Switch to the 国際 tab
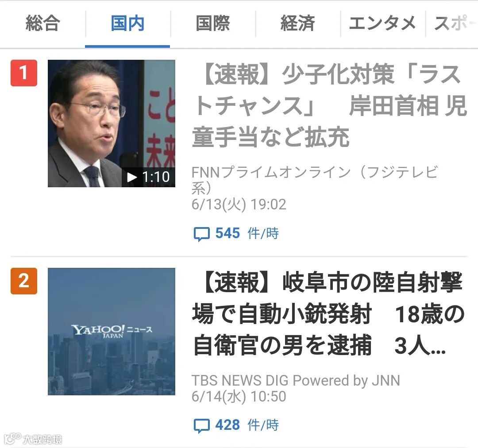This screenshot has height=448, width=478. pyautogui.click(x=212, y=23)
